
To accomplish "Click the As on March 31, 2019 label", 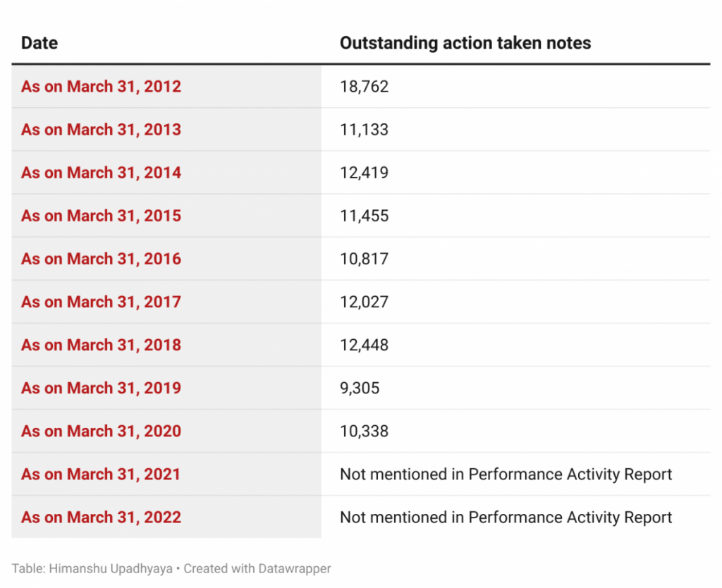I will pos(101,388).
